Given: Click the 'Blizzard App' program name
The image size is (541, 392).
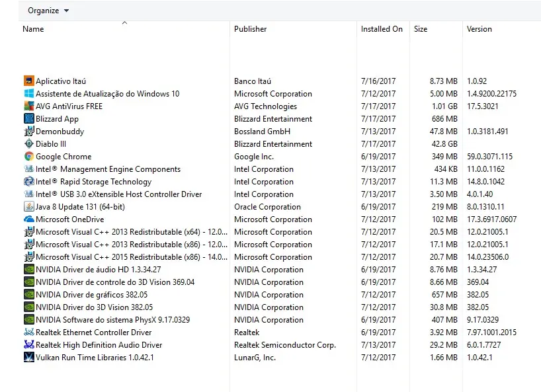Looking at the screenshot, I should click(x=58, y=119).
